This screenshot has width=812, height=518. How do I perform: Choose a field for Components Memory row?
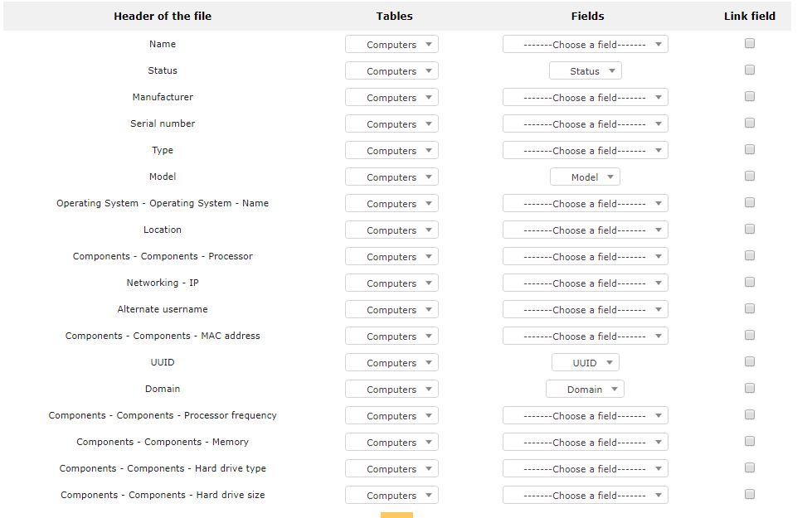pyautogui.click(x=586, y=443)
